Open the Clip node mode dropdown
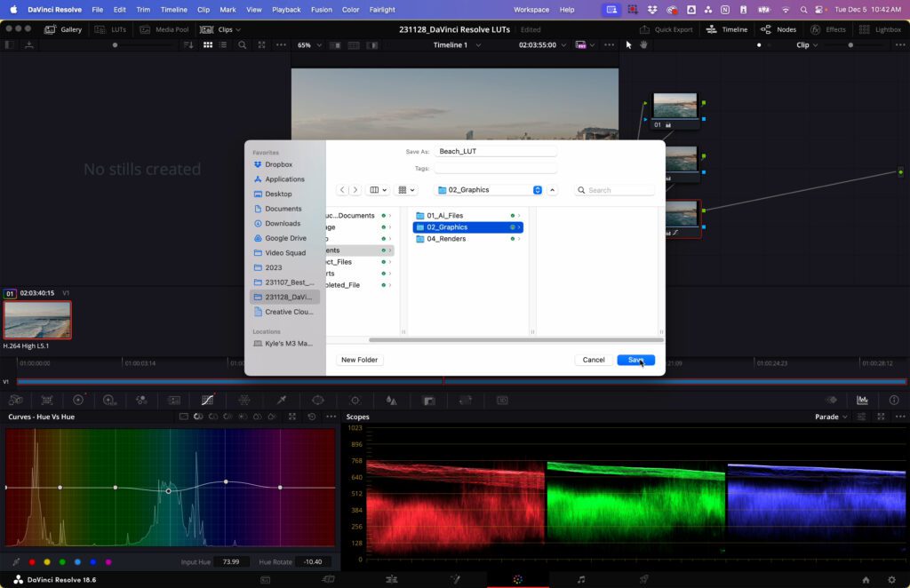910x588 pixels. [807, 45]
